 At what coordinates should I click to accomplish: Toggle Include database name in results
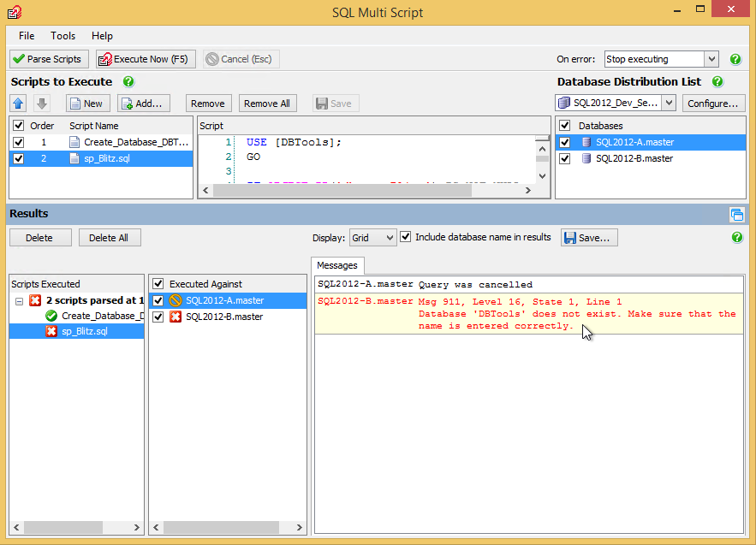tap(406, 237)
